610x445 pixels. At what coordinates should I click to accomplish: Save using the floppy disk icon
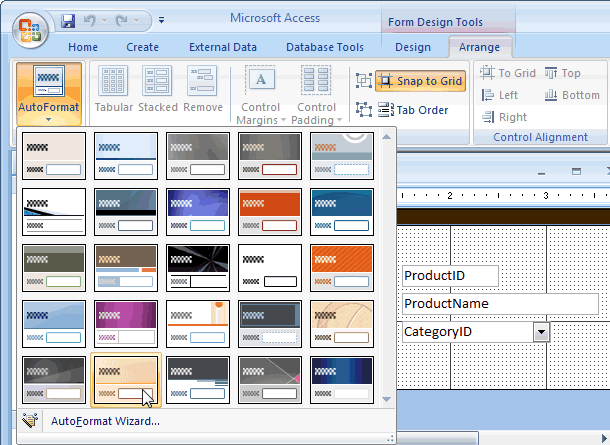pyautogui.click(x=68, y=21)
